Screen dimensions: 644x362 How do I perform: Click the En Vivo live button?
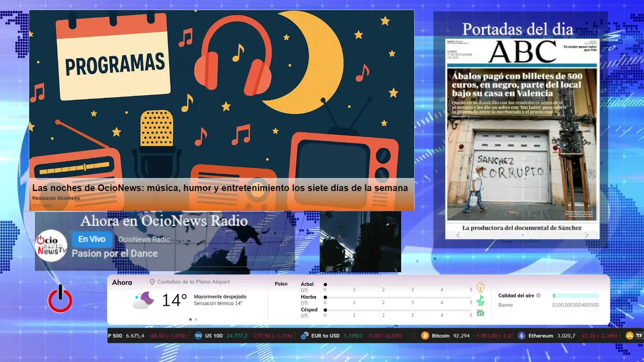92,239
